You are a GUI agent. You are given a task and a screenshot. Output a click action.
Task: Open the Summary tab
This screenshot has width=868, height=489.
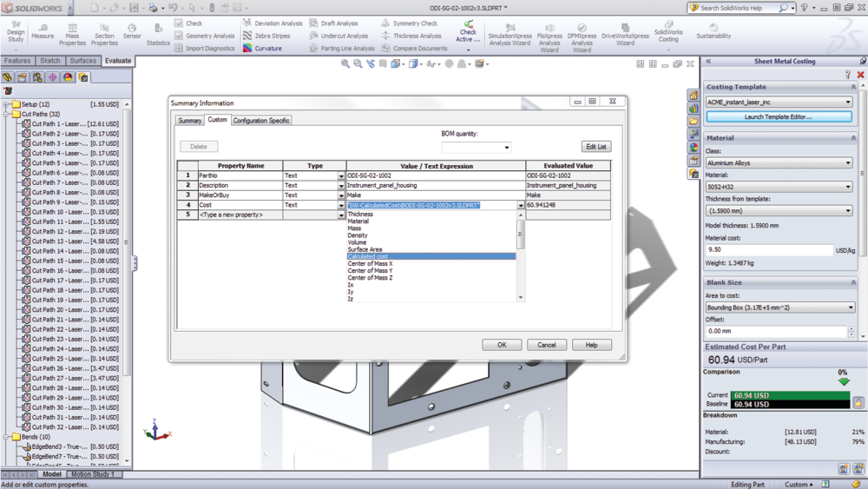click(x=190, y=121)
